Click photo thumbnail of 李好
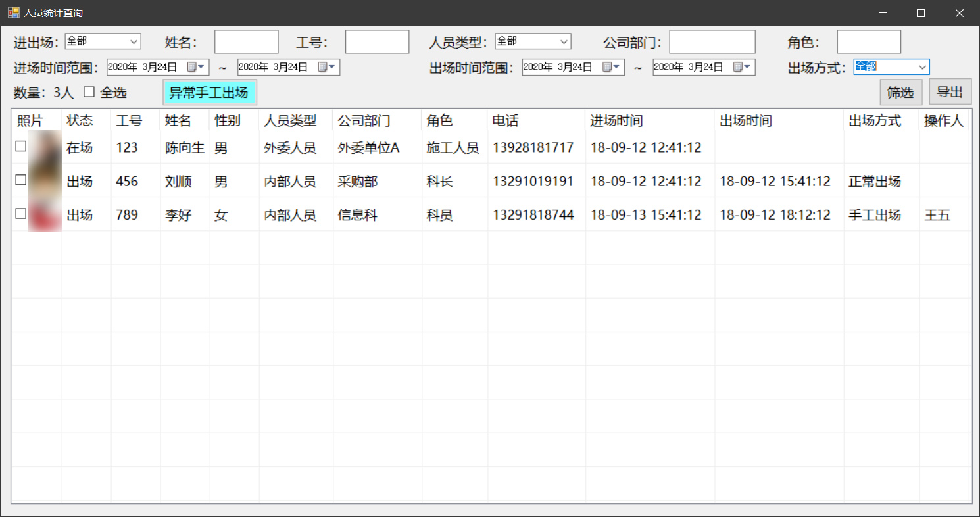The width and height of the screenshot is (980, 517). 45,214
